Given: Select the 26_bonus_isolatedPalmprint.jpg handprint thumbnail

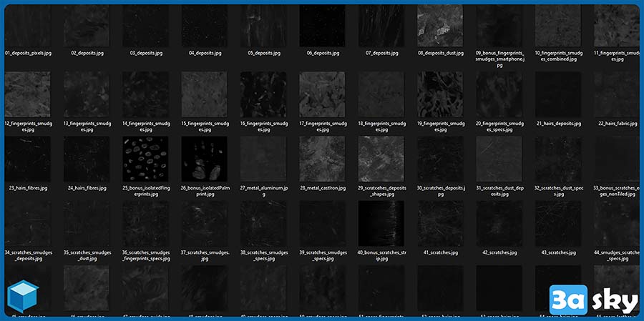Looking at the screenshot, I should [x=204, y=159].
